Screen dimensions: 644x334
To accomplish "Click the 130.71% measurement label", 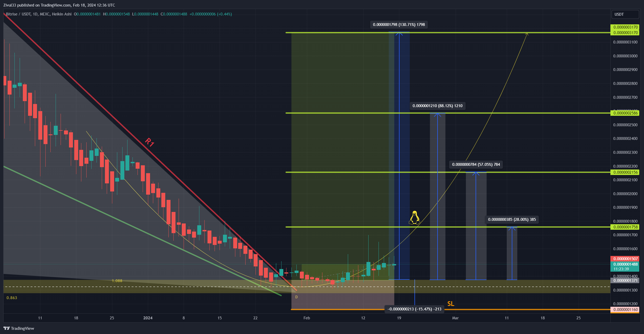I will 399,25.
